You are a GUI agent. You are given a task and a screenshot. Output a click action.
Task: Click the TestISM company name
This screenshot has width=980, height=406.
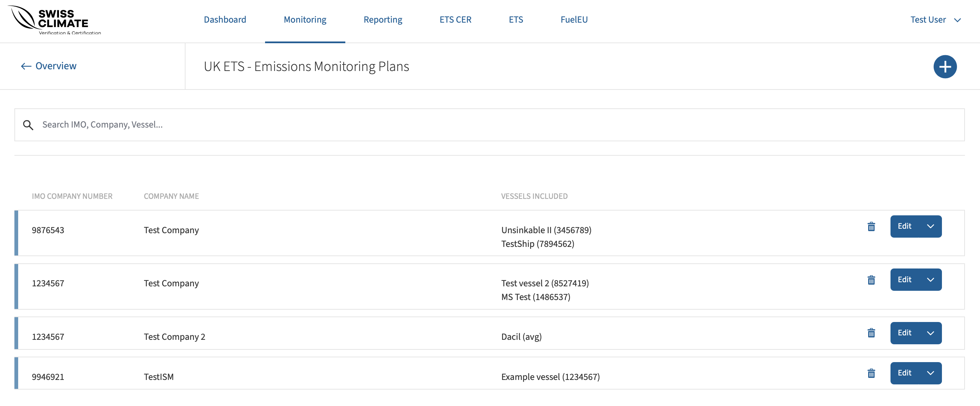click(159, 377)
